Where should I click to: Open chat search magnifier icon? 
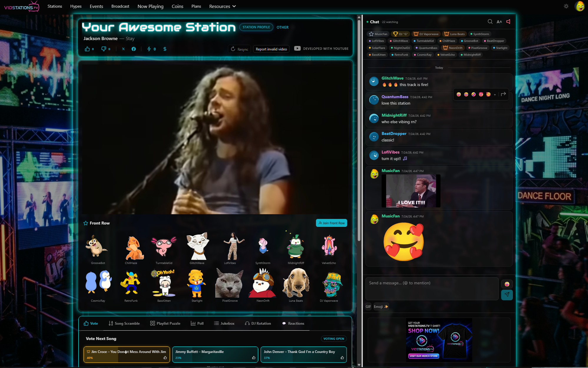tap(490, 22)
